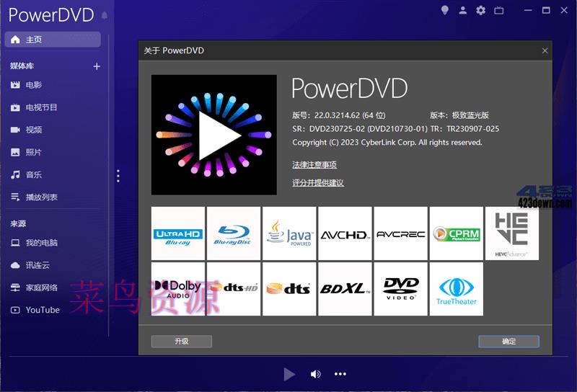The width and height of the screenshot is (577, 392).
Task: Click the PowerDVD play logo image
Action: 214,135
